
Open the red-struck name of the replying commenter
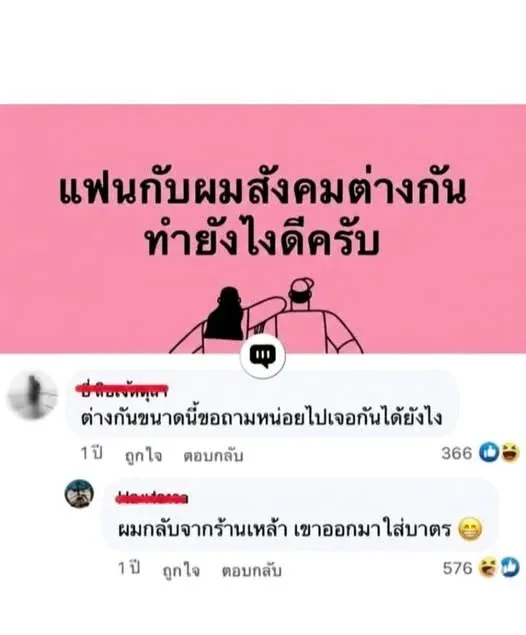click(x=152, y=498)
